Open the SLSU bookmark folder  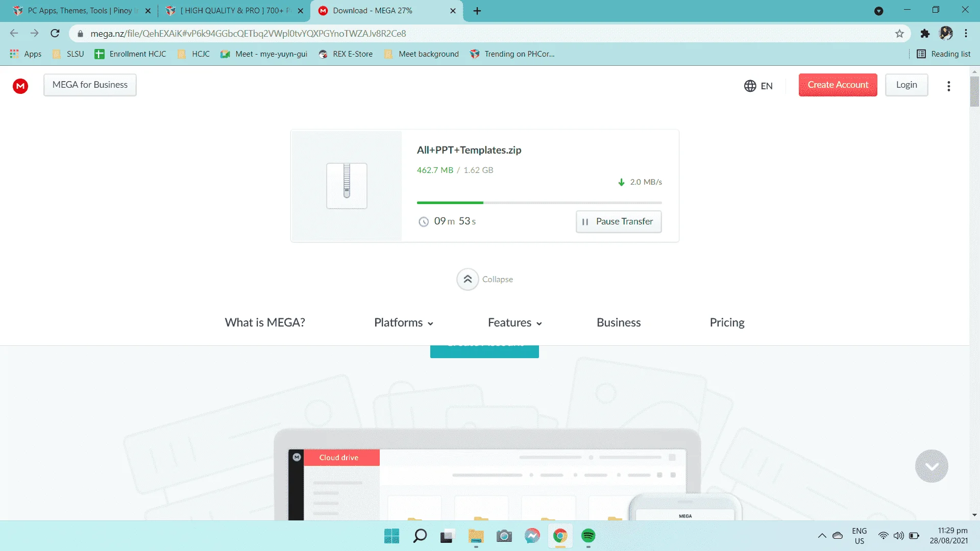[68, 54]
